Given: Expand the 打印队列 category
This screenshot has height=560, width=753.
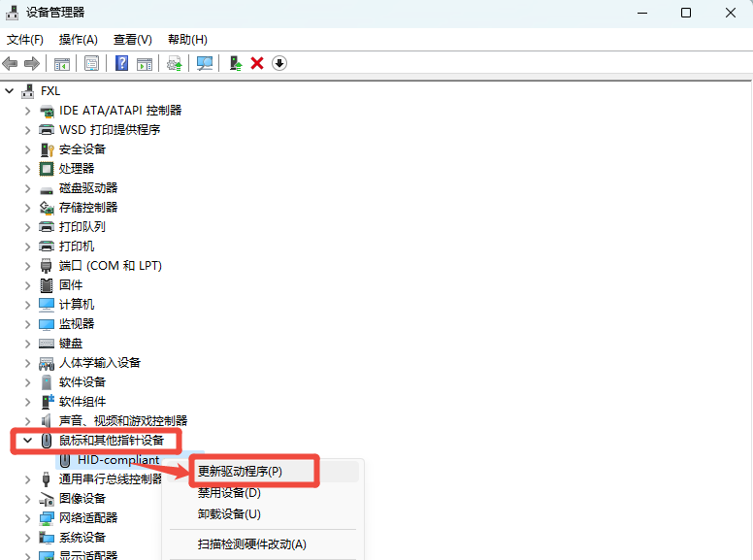Looking at the screenshot, I should (x=27, y=227).
